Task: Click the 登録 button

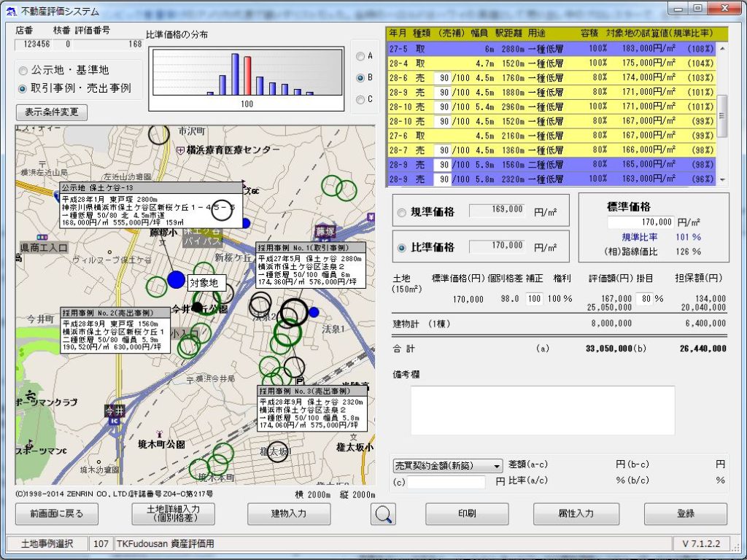Action: (685, 514)
